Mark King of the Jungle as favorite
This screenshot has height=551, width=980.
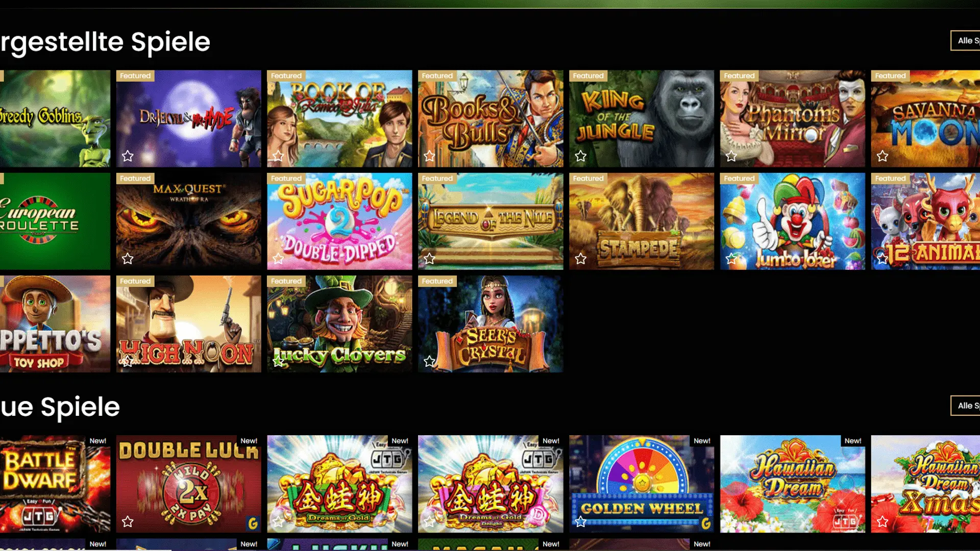tap(580, 156)
